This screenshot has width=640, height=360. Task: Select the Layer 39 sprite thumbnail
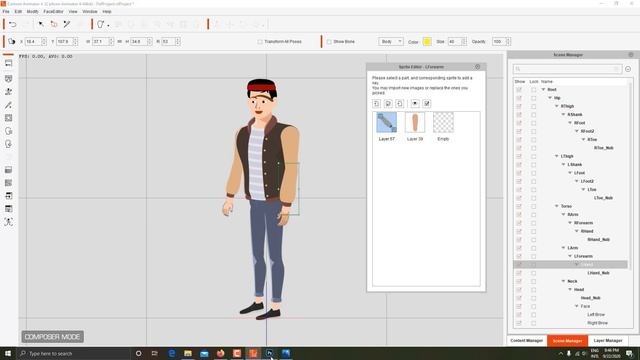coord(415,122)
